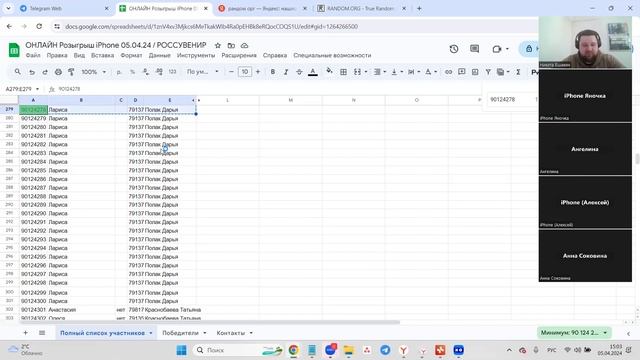Click insert chart icon
640x360 pixels.
point(475,72)
